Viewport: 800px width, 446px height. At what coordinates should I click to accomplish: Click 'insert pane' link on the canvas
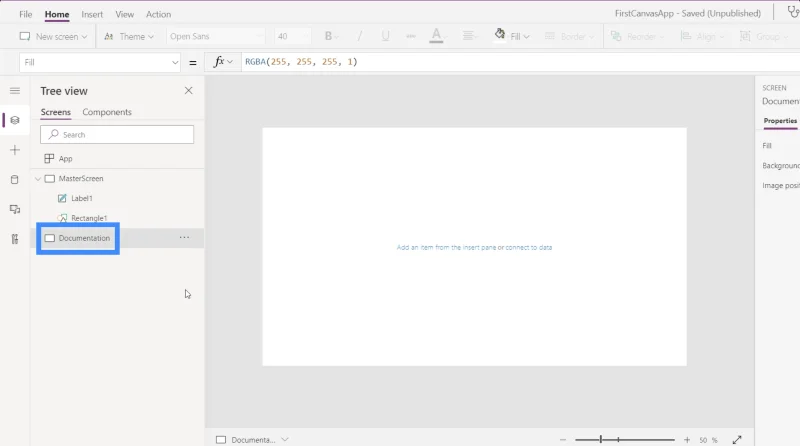point(479,247)
